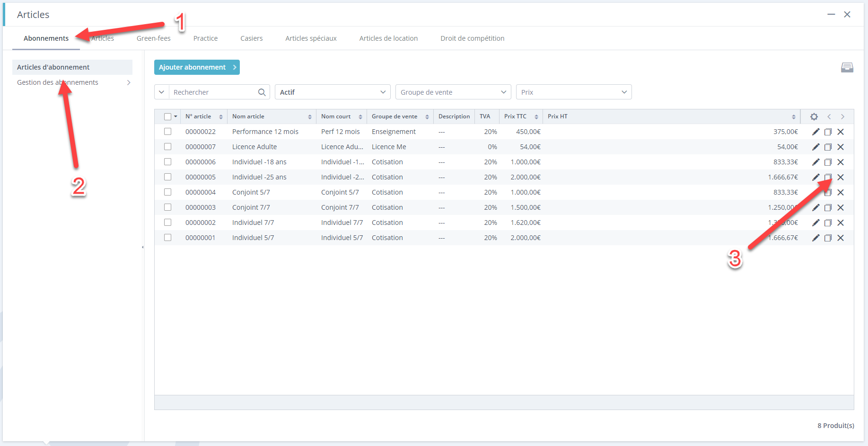
Task: Duplicate the Licence Adulte article
Action: click(x=828, y=147)
